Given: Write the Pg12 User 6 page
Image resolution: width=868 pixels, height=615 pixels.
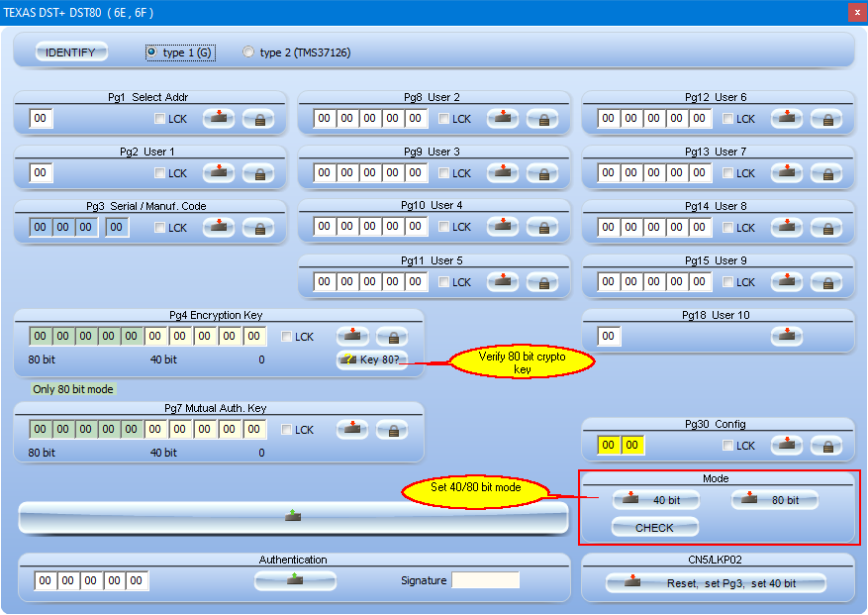Looking at the screenshot, I should coord(787,119).
